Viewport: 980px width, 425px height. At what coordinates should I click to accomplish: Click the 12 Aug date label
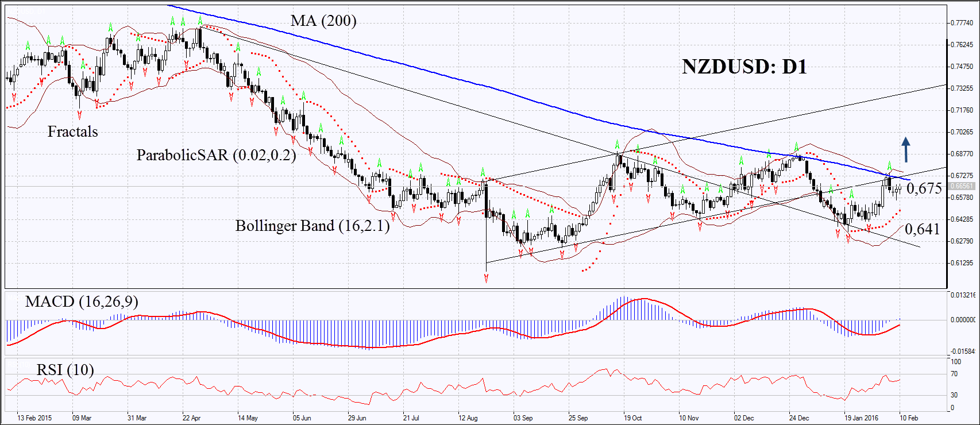(468, 418)
